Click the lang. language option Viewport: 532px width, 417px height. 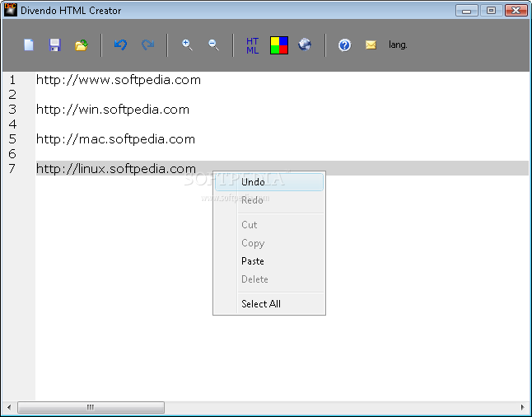tap(398, 45)
